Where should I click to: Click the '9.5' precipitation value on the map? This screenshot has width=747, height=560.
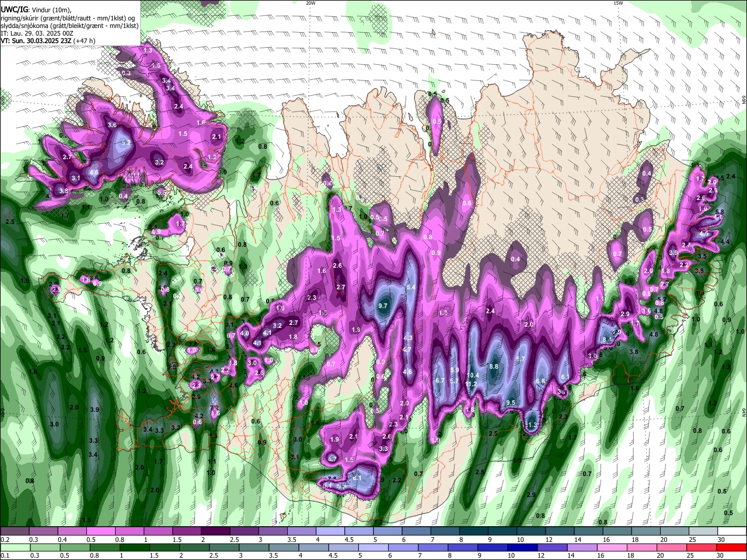[x=511, y=402]
